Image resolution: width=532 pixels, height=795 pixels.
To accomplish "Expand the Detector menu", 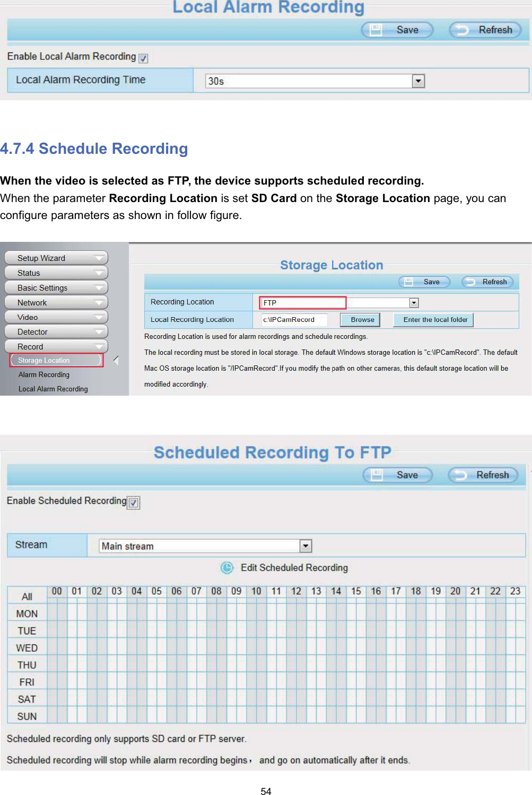I will pos(56,331).
